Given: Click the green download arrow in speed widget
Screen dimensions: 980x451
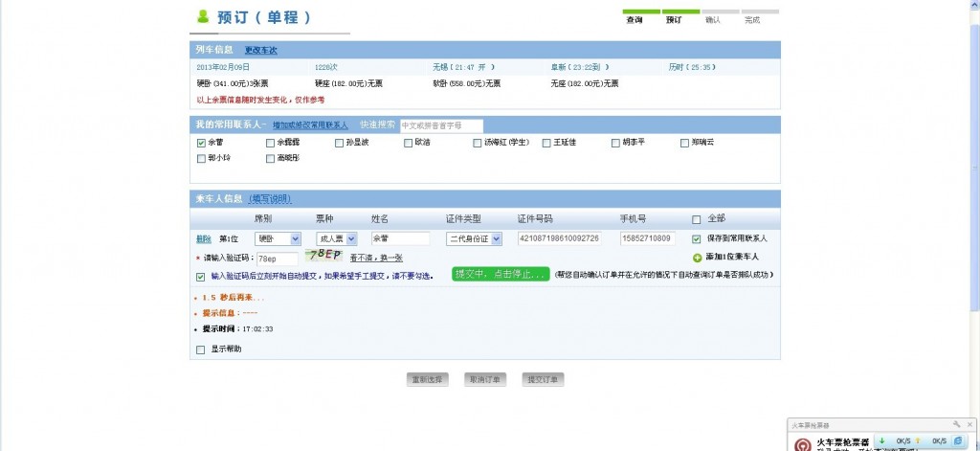Looking at the screenshot, I should click(882, 441).
